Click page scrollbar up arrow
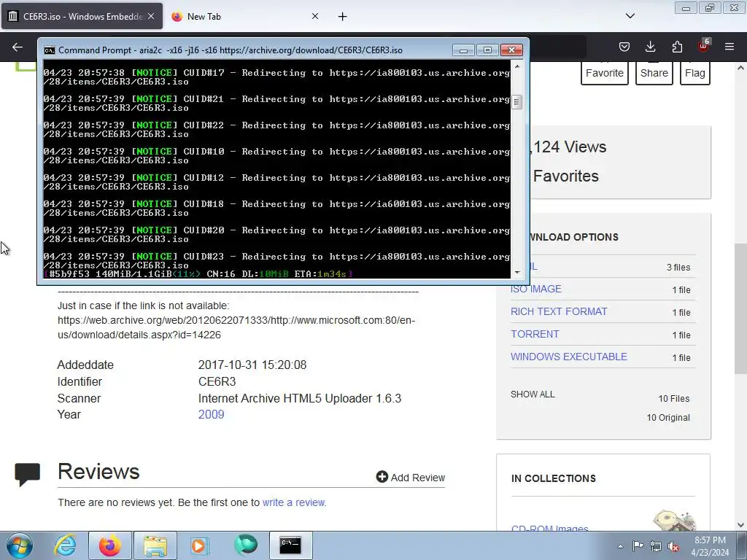 pyautogui.click(x=740, y=68)
